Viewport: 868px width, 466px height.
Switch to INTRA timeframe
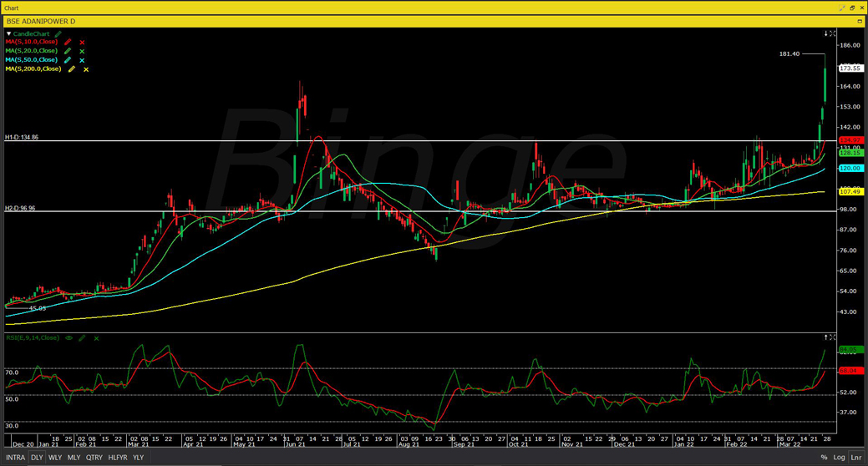pyautogui.click(x=16, y=458)
